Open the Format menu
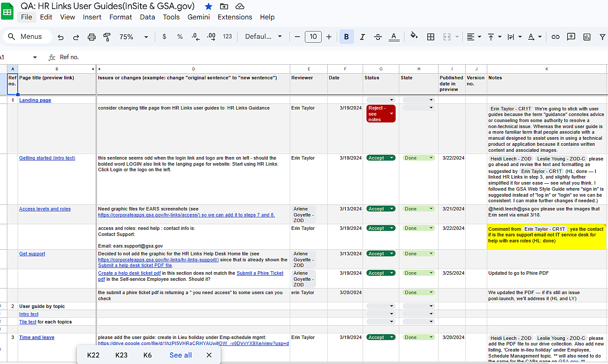The width and height of the screenshot is (608, 364). click(x=121, y=17)
